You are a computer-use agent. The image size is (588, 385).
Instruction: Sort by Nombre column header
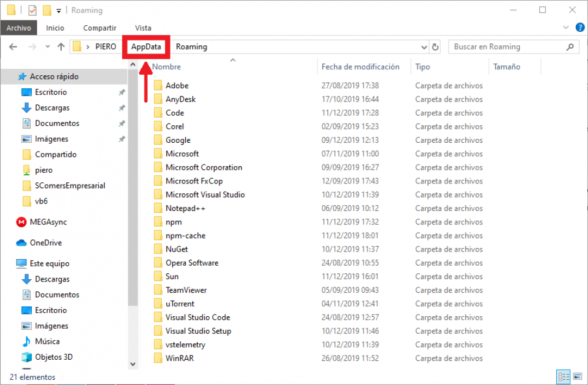(166, 67)
